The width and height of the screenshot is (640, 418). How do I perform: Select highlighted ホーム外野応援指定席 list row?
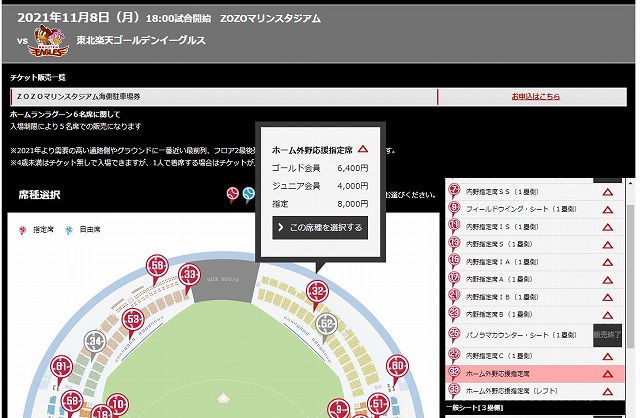click(535, 374)
